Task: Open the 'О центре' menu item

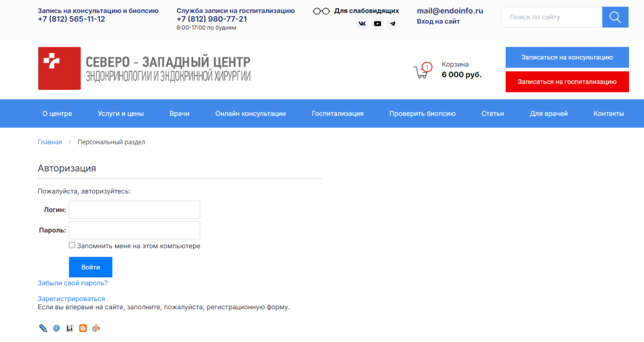Action: (x=57, y=113)
